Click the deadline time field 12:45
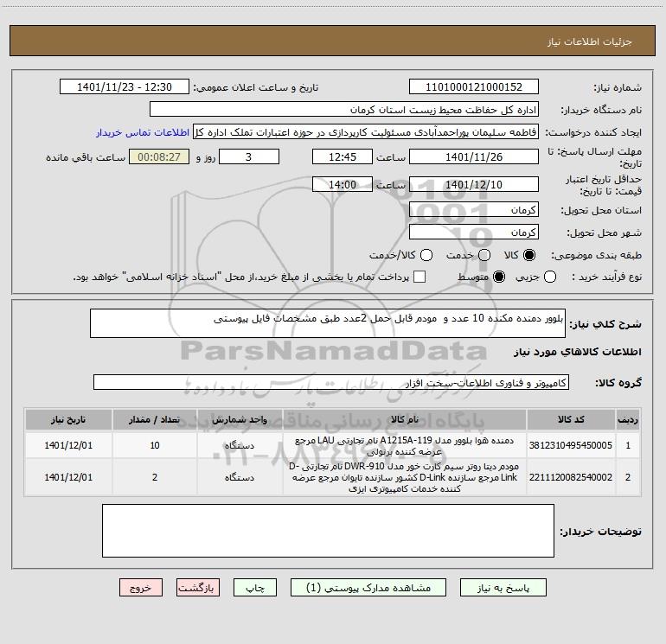 343,156
